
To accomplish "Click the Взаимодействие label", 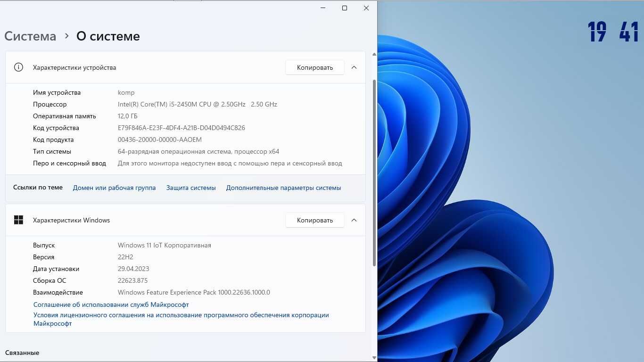I will 58,292.
